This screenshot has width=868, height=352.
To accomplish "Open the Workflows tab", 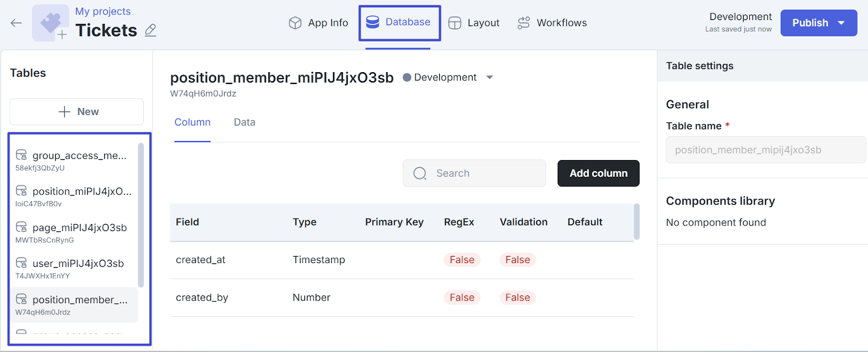I will point(552,23).
